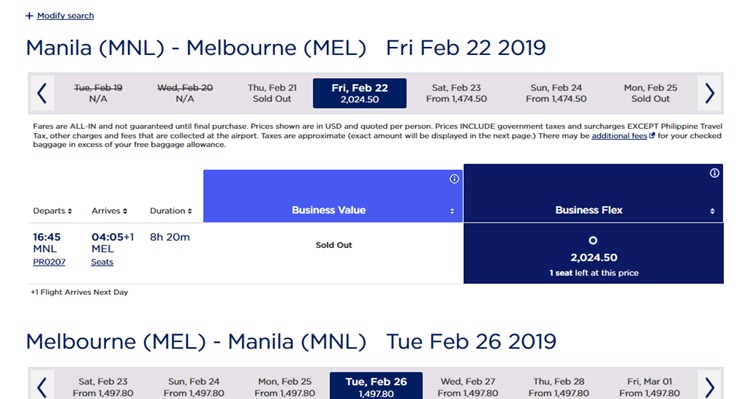This screenshot has height=399, width=750.
Task: Click the Business Flex info icon
Action: point(714,173)
